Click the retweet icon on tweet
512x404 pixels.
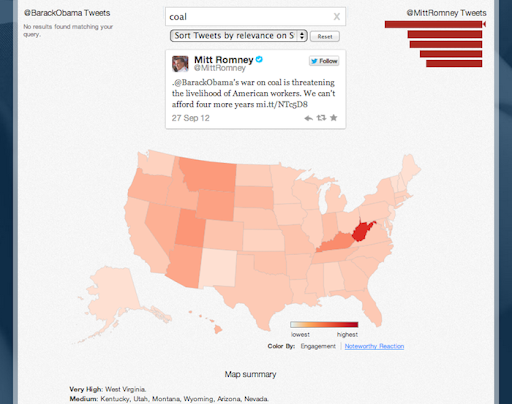(321, 118)
